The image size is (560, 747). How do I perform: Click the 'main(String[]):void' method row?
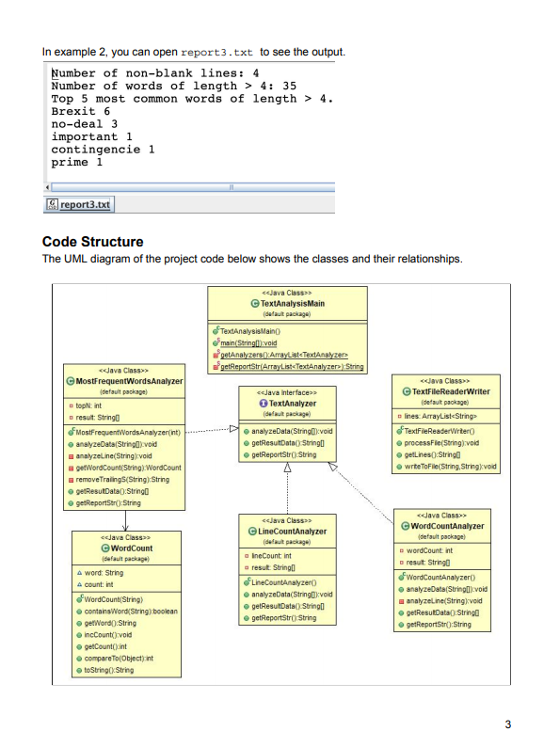[x=245, y=343]
